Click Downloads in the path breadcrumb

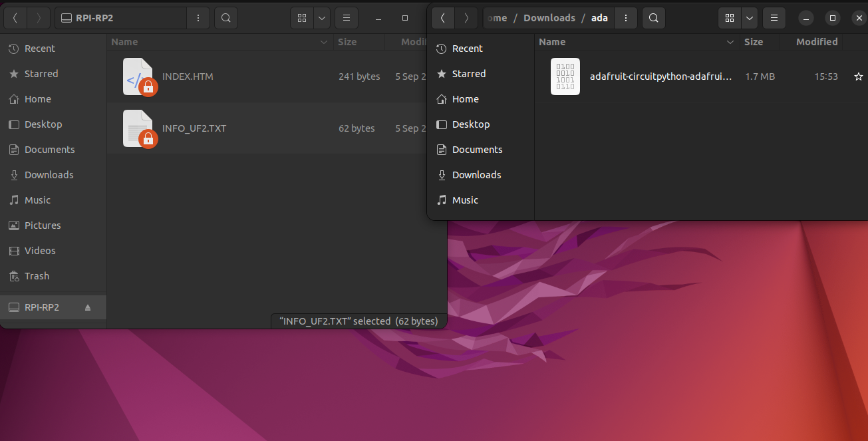[549, 18]
